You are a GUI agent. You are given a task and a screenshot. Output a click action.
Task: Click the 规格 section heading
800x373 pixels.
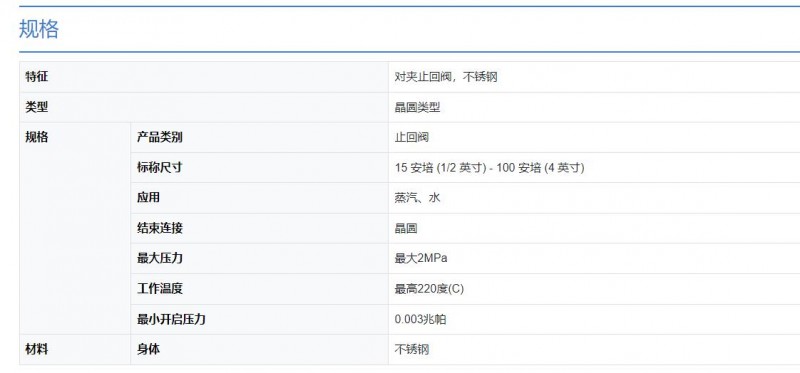click(x=39, y=29)
